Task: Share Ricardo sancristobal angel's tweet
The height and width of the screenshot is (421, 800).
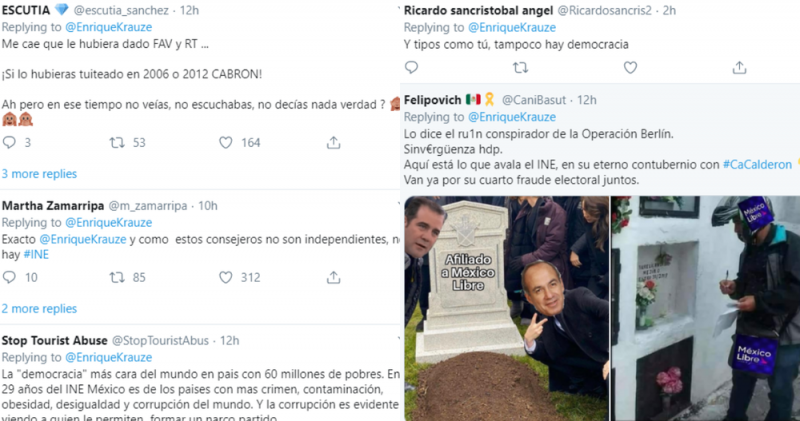Action: (739, 67)
